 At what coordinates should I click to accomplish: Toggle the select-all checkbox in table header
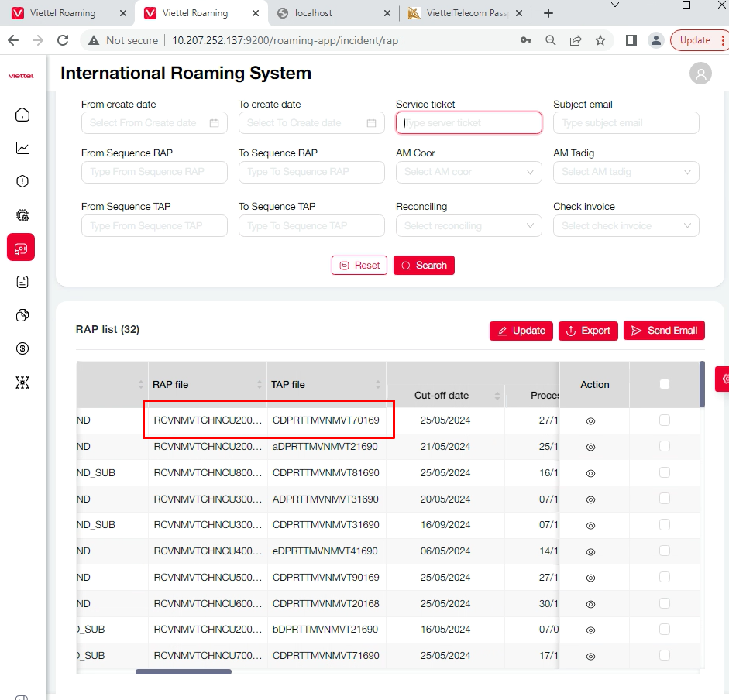point(664,384)
